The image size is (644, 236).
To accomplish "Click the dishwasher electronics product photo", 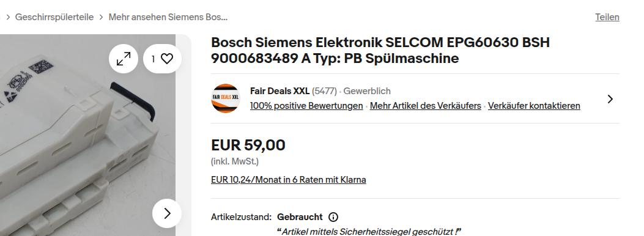I will point(87,136).
